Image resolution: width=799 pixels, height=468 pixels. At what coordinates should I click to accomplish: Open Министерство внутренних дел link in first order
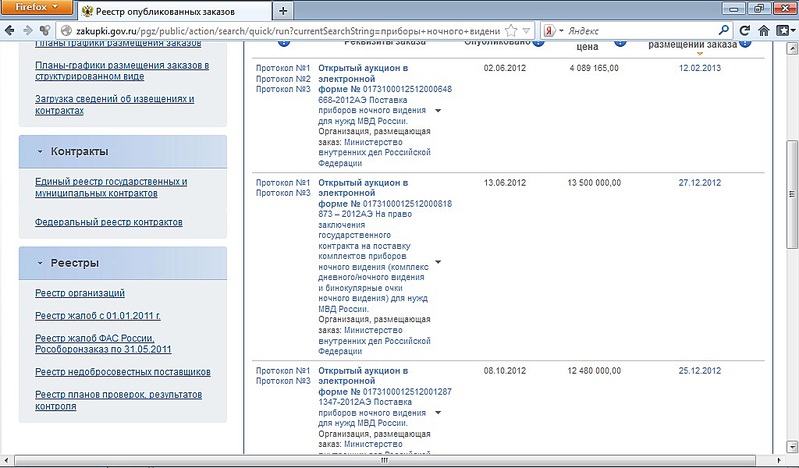click(x=375, y=152)
